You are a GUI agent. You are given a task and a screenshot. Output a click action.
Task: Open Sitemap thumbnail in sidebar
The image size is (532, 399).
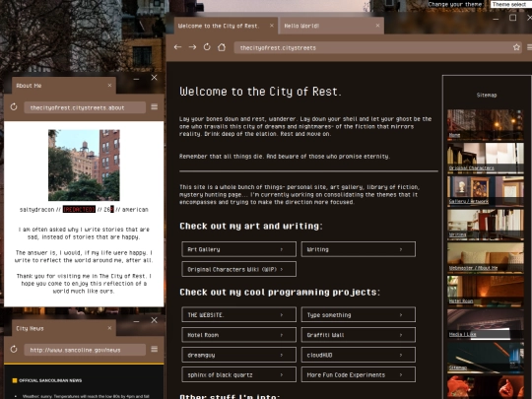[485, 357]
